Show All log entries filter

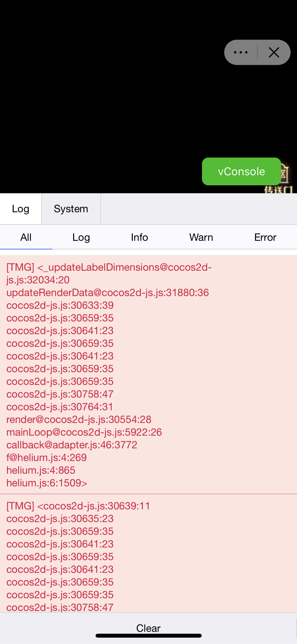coord(26,237)
